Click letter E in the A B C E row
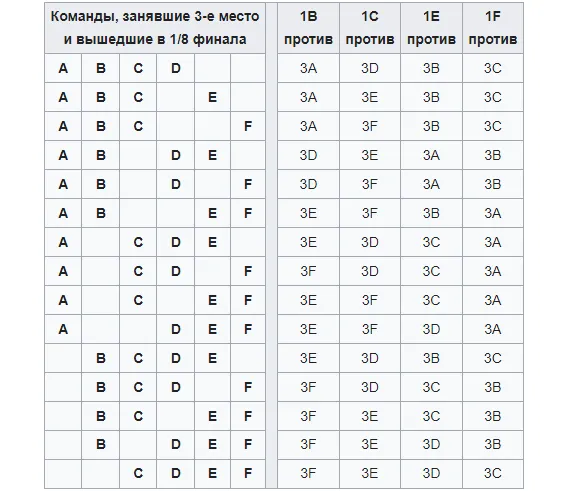 coord(212,97)
